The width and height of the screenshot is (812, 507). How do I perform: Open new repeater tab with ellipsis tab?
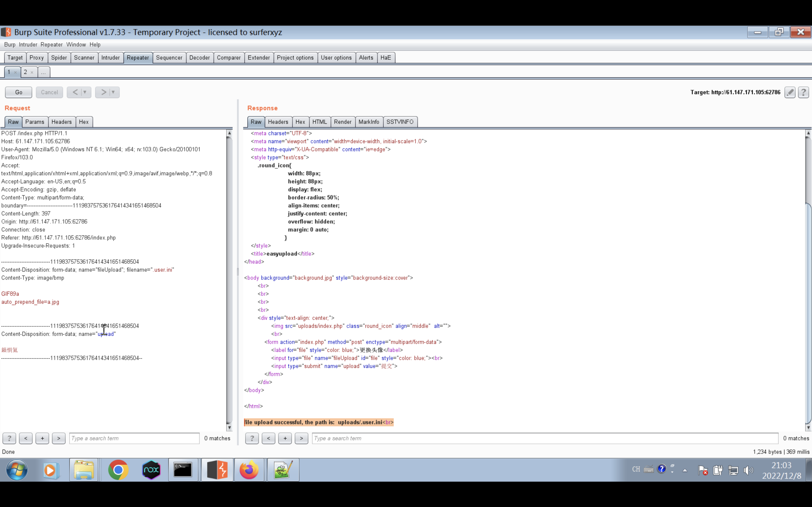click(43, 72)
